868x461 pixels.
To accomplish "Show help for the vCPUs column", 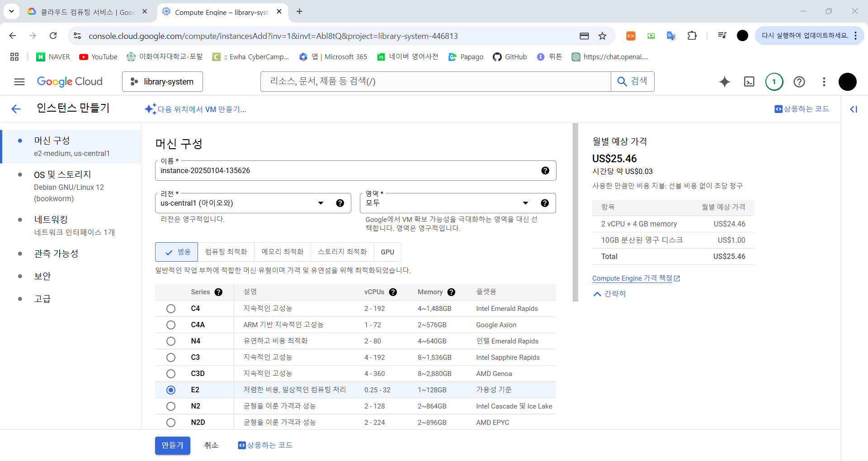I will (393, 292).
